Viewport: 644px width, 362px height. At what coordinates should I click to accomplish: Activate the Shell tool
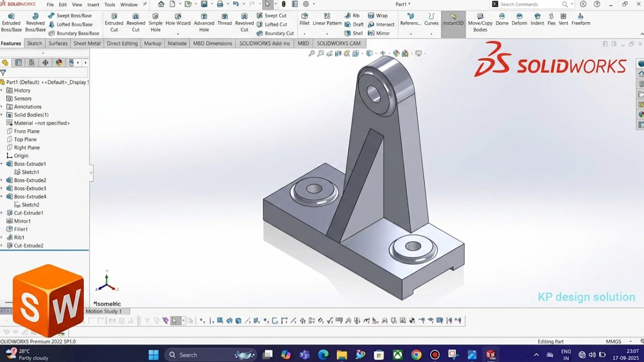(x=354, y=33)
